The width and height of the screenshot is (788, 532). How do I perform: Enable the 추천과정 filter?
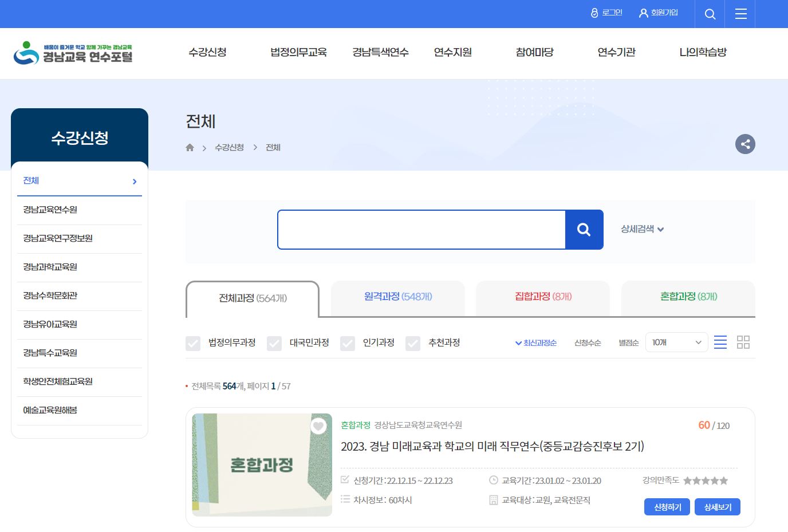click(413, 344)
